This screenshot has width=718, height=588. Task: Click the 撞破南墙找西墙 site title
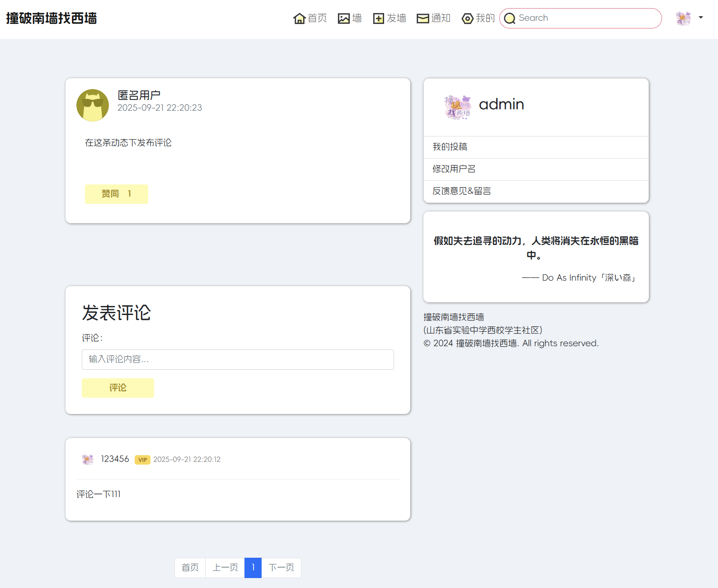pyautogui.click(x=52, y=19)
